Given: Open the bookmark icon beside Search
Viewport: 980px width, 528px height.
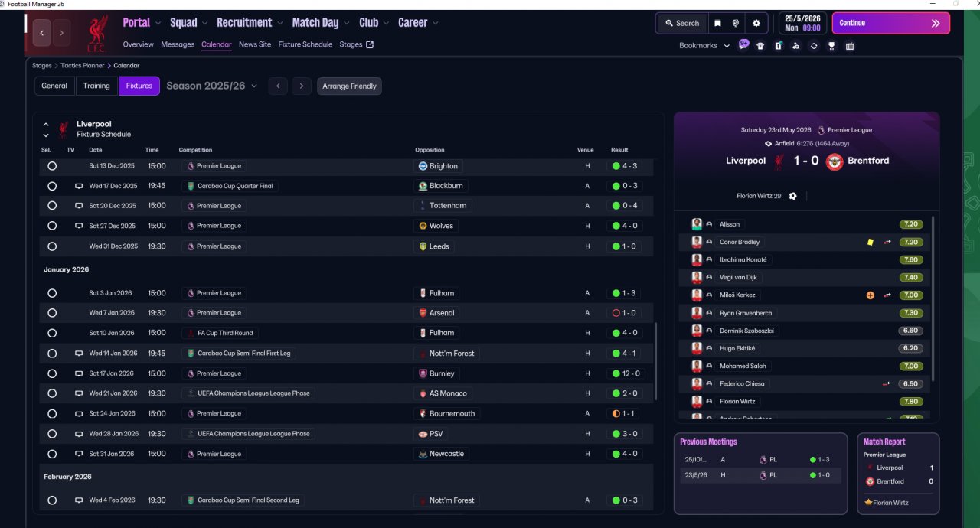Looking at the screenshot, I should coord(717,23).
